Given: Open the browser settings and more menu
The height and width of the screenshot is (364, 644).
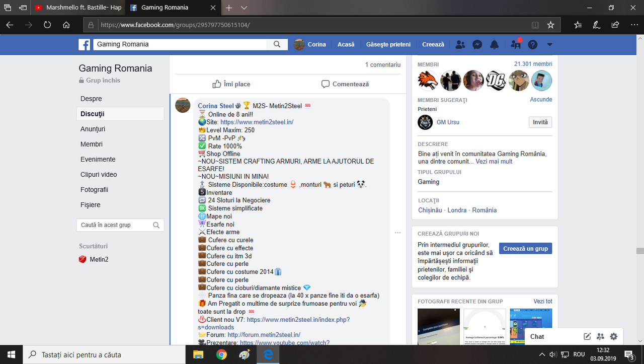Looking at the screenshot, I should pyautogui.click(x=633, y=25).
